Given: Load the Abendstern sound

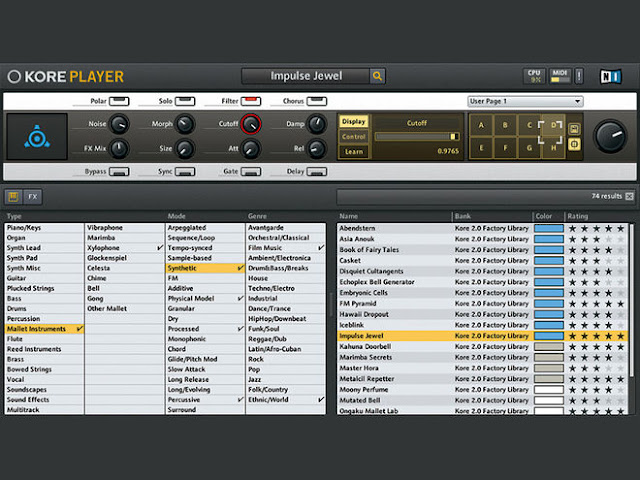Looking at the screenshot, I should click(x=357, y=228).
